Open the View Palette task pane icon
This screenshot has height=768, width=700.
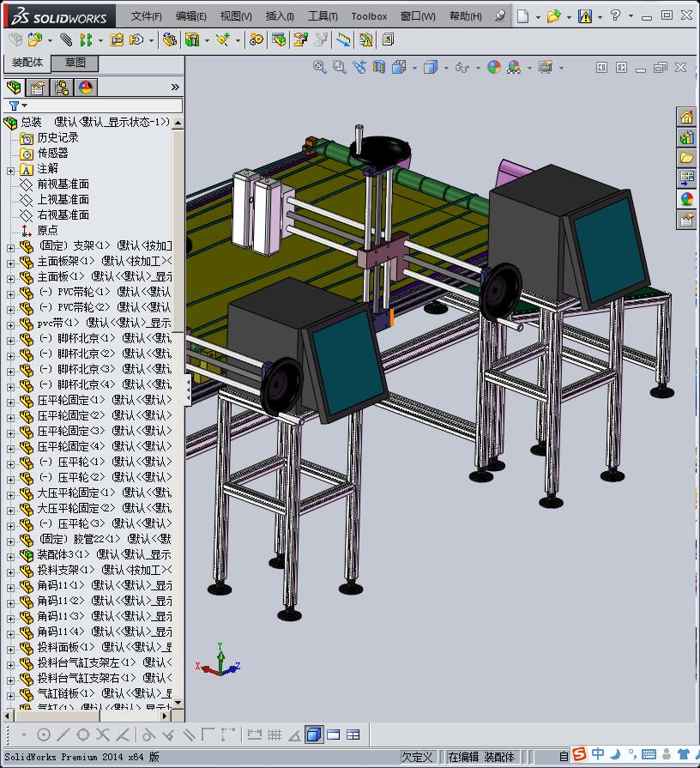pyautogui.click(x=686, y=178)
